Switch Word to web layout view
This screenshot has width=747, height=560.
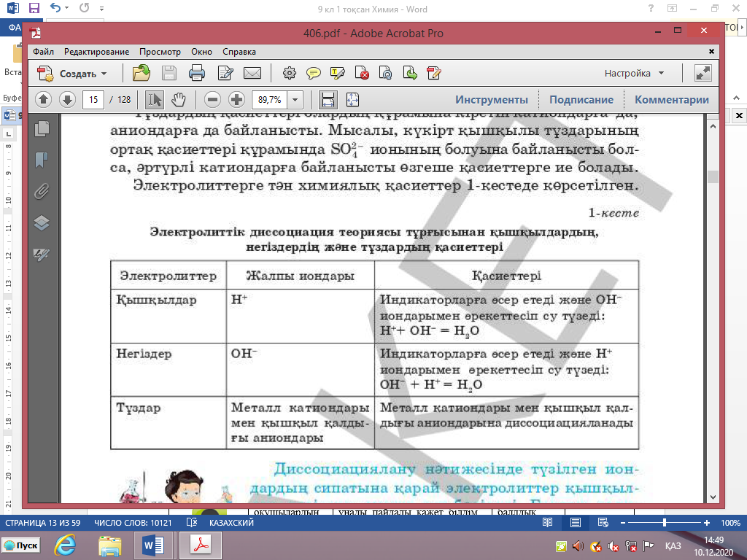click(x=603, y=522)
